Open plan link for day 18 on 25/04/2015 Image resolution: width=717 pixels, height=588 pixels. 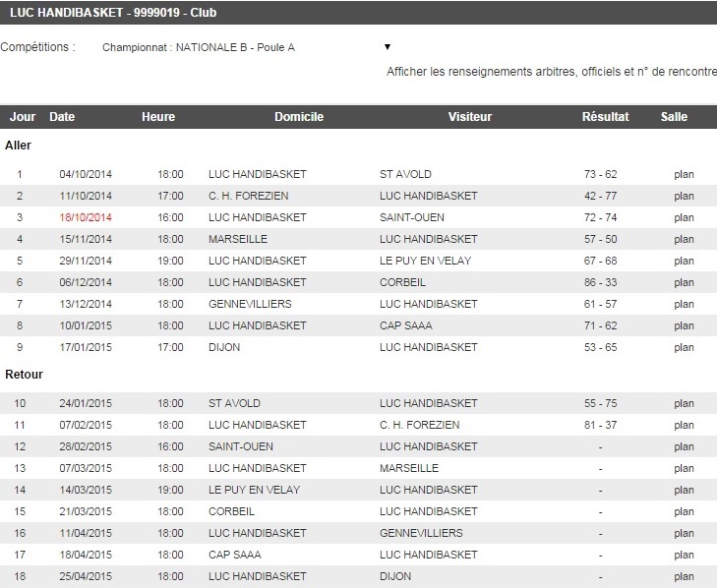(684, 576)
